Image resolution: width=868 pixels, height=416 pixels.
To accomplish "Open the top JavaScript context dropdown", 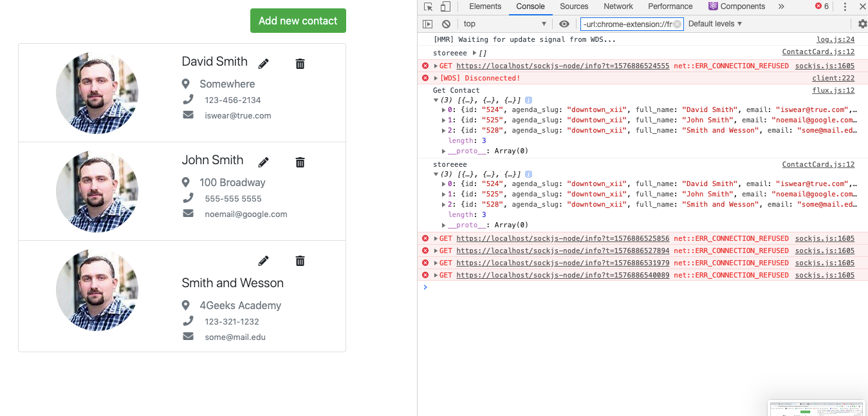I will (505, 24).
